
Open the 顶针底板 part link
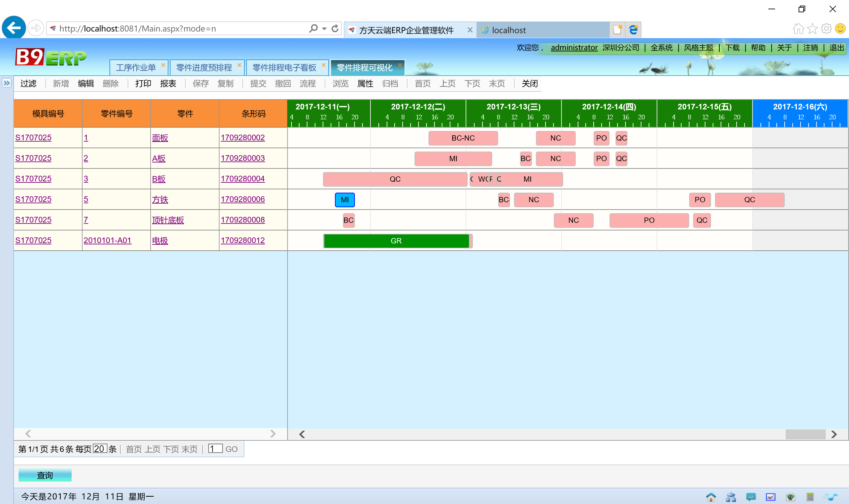168,220
